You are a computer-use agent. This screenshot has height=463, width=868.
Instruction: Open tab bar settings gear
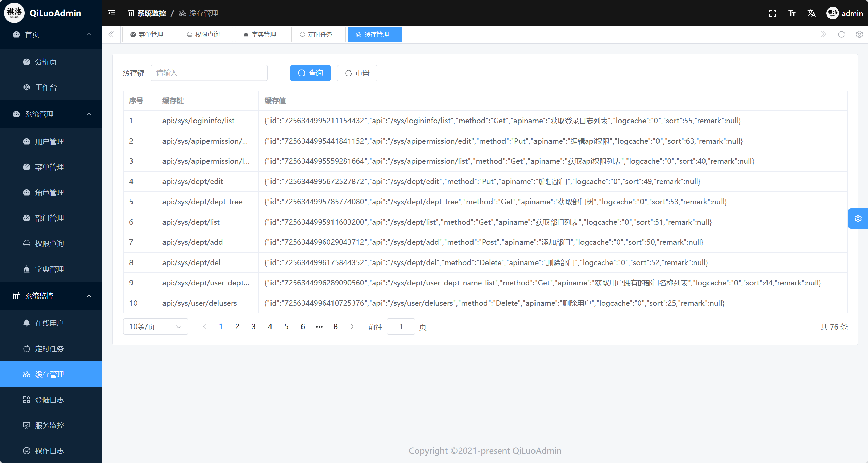859,34
